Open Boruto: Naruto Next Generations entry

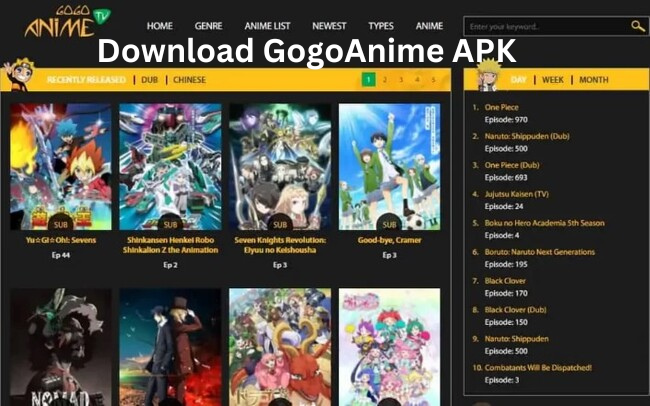click(x=540, y=252)
